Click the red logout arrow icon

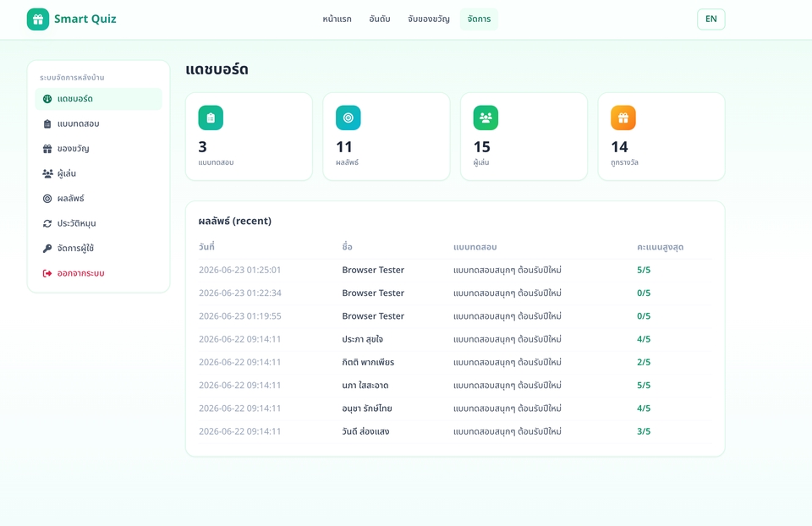coord(47,273)
